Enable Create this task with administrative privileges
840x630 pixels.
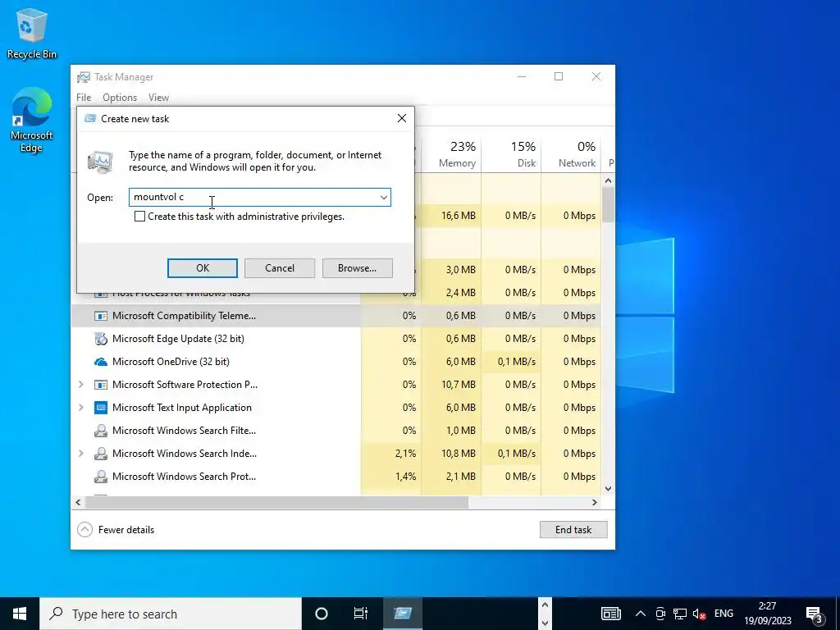pos(139,217)
